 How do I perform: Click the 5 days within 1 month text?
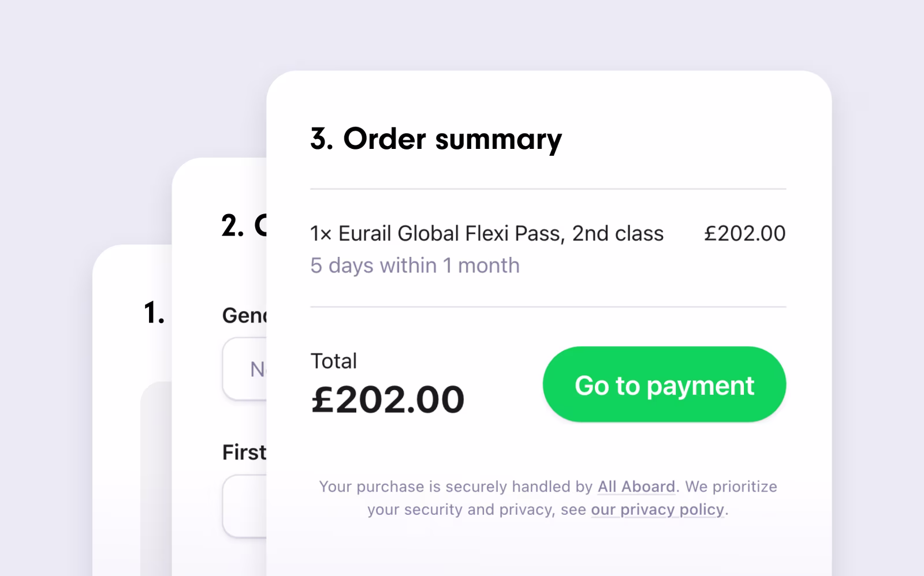click(x=415, y=265)
